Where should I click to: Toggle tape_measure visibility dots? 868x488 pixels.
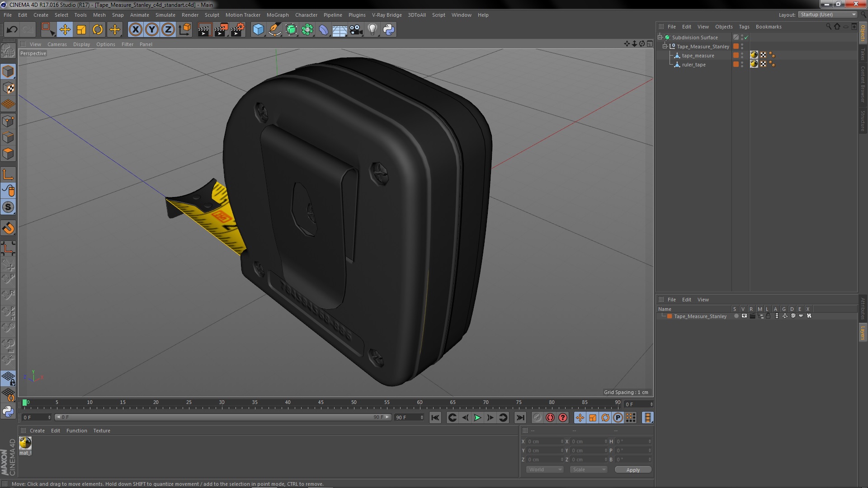point(742,56)
